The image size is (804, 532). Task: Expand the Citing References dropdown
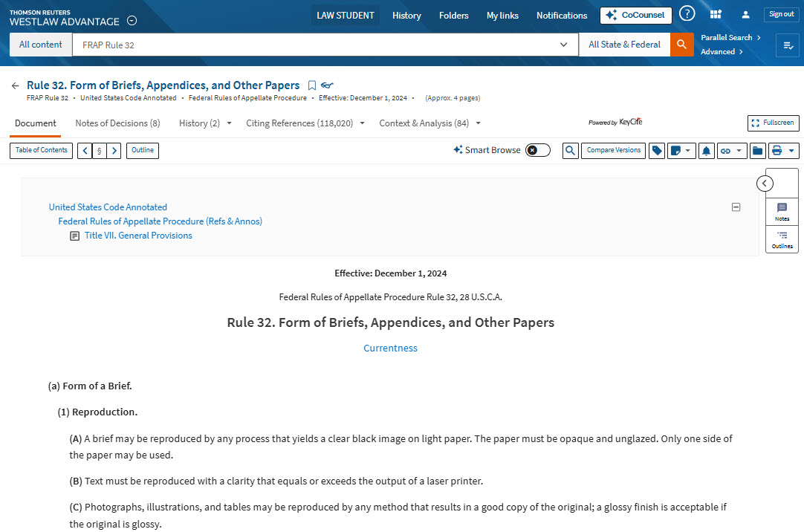[x=362, y=123]
